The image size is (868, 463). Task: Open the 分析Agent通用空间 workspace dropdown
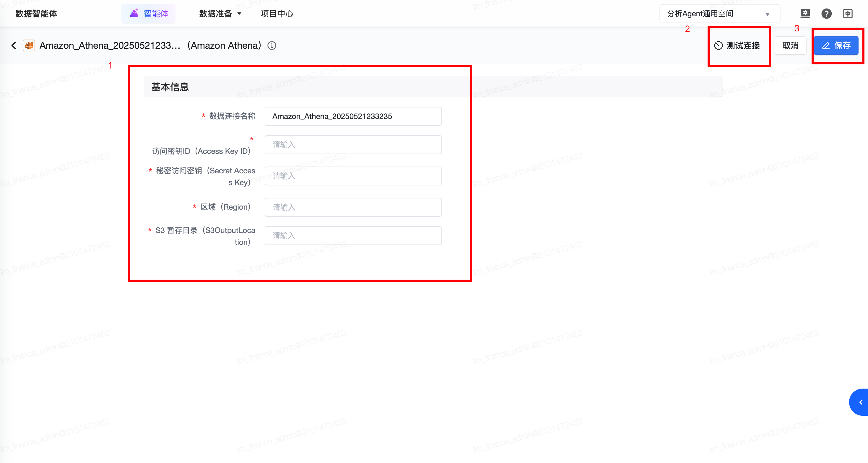719,14
